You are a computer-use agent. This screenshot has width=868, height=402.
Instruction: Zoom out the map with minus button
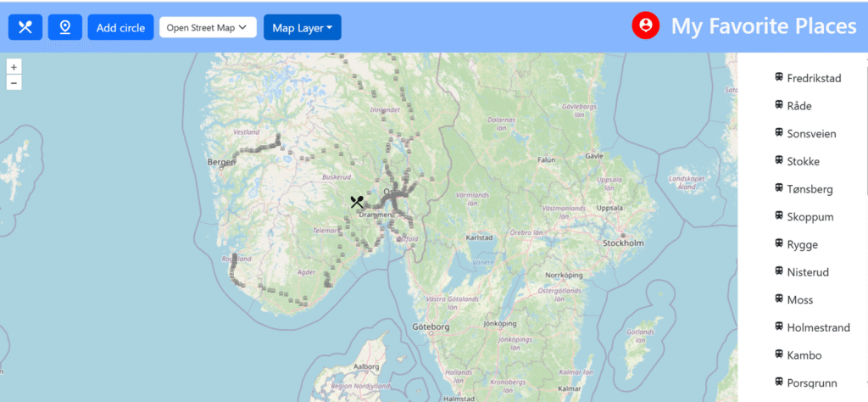[14, 82]
